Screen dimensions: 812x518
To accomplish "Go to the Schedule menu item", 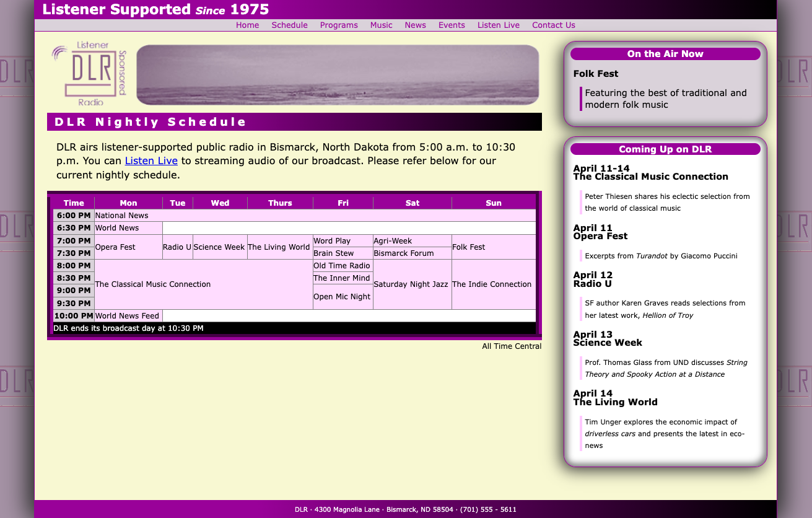I will click(x=289, y=25).
